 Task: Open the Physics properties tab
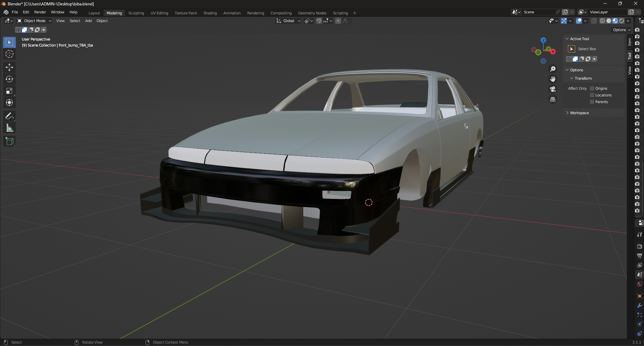point(640,324)
